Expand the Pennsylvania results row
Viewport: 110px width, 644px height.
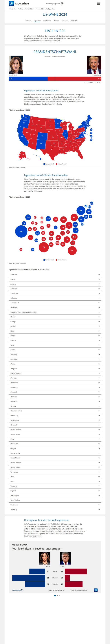(x=55, y=453)
